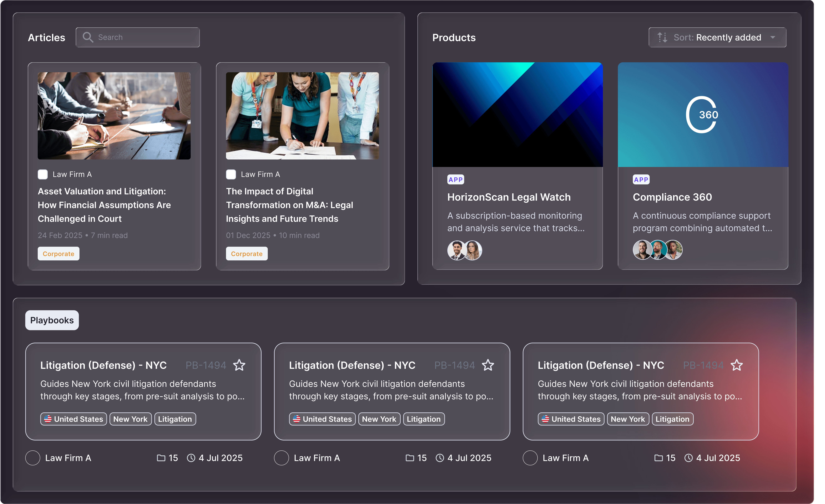The width and height of the screenshot is (825, 504).
Task: Check the Law Firm A box on Digital Transformation article
Action: point(231,174)
